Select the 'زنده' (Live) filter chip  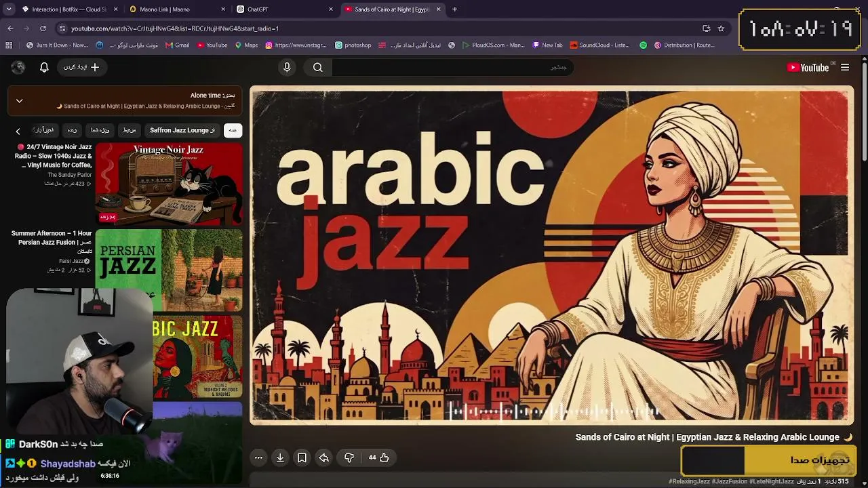click(72, 130)
